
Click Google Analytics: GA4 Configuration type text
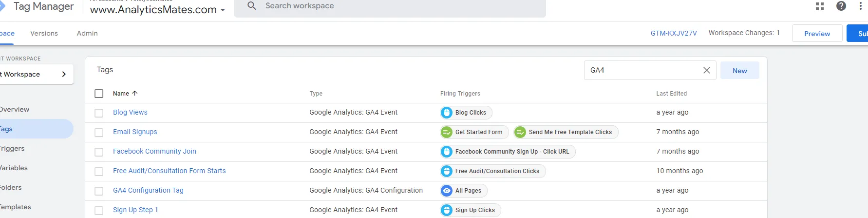pos(366,190)
